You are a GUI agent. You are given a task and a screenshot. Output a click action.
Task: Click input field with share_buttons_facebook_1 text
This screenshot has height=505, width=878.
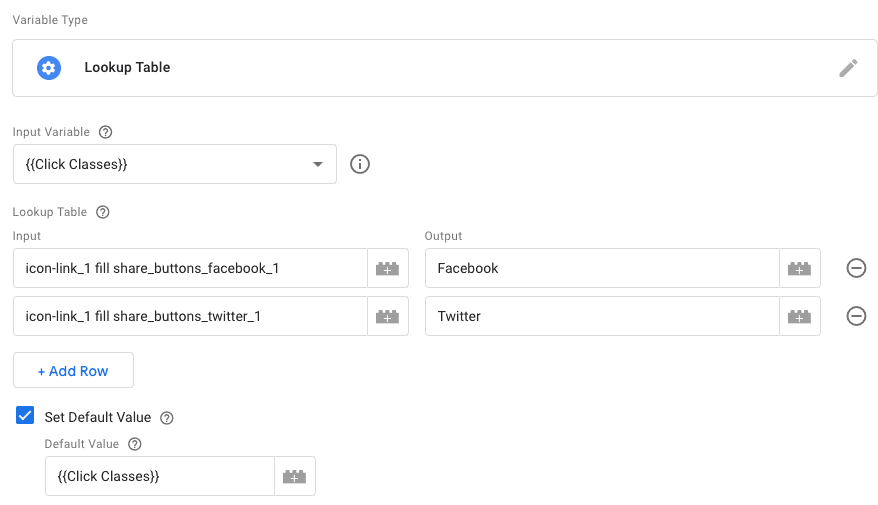tap(190, 268)
